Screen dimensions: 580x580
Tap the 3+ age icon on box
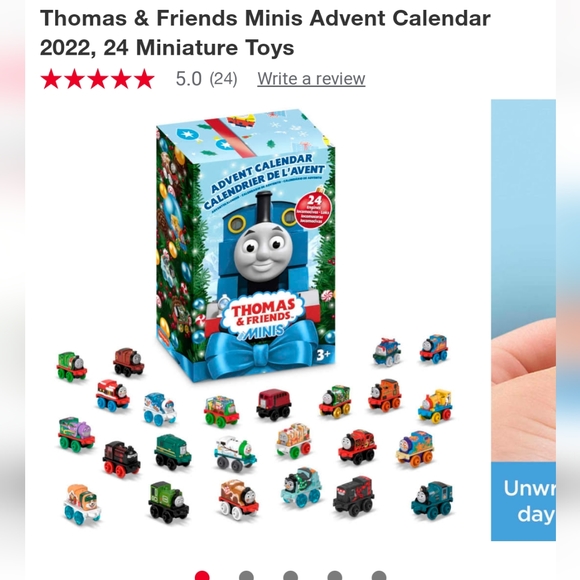click(323, 355)
